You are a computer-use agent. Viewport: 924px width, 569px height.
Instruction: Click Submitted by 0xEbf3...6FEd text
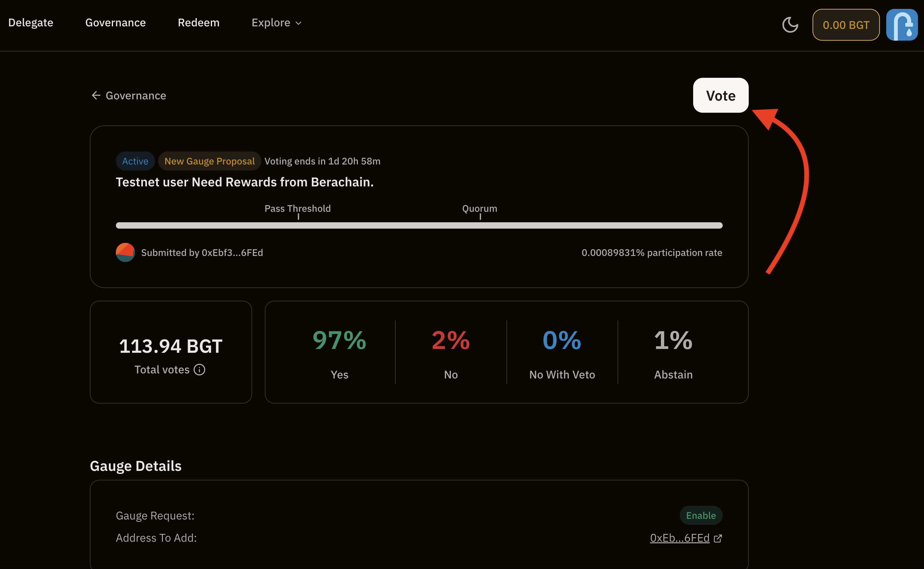pos(202,252)
